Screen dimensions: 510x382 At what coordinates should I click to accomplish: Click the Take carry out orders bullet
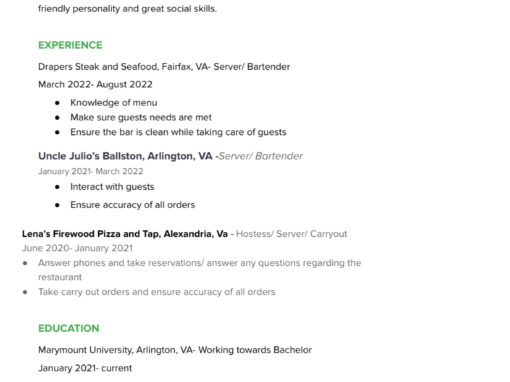click(x=157, y=292)
